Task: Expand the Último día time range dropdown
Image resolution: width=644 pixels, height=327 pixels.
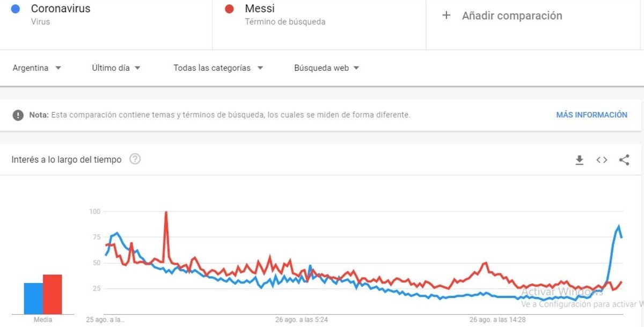Action: click(x=116, y=68)
